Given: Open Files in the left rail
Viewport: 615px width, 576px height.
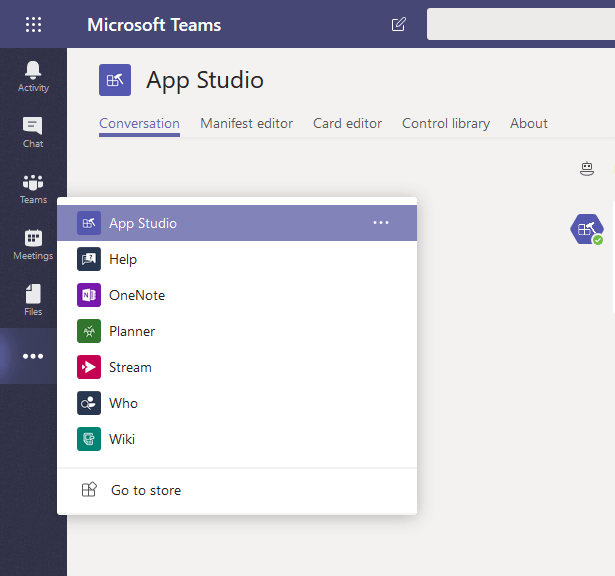Looking at the screenshot, I should [33, 300].
